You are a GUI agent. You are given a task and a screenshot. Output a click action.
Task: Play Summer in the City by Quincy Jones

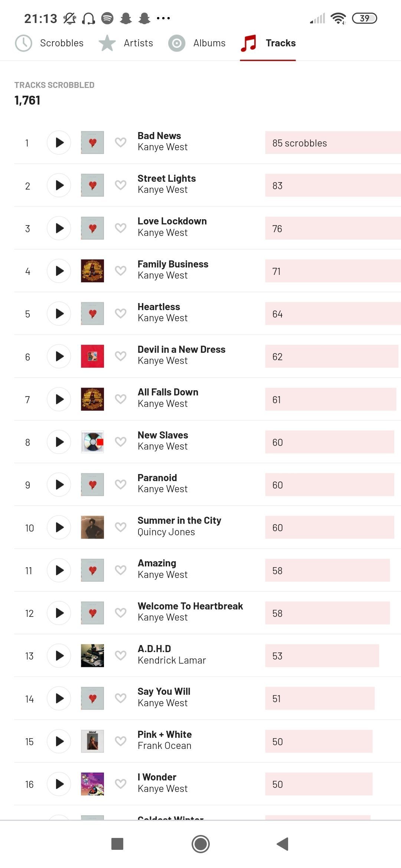point(59,527)
